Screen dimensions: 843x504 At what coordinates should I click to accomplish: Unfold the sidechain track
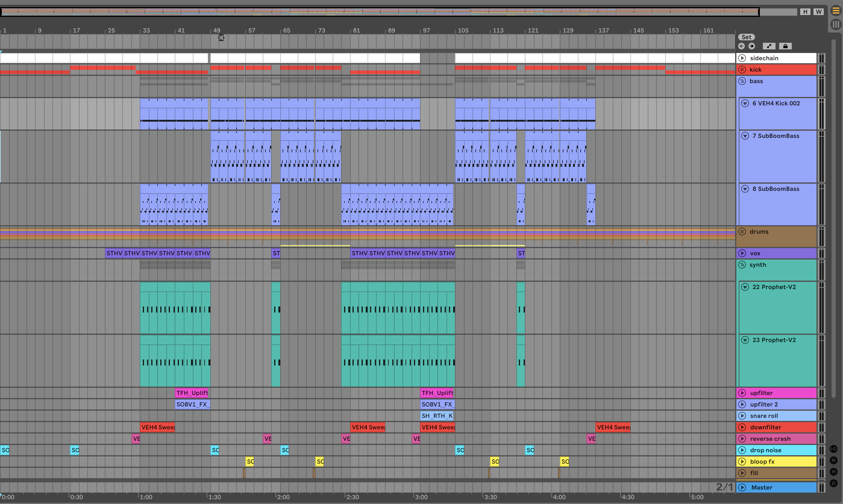click(x=742, y=58)
